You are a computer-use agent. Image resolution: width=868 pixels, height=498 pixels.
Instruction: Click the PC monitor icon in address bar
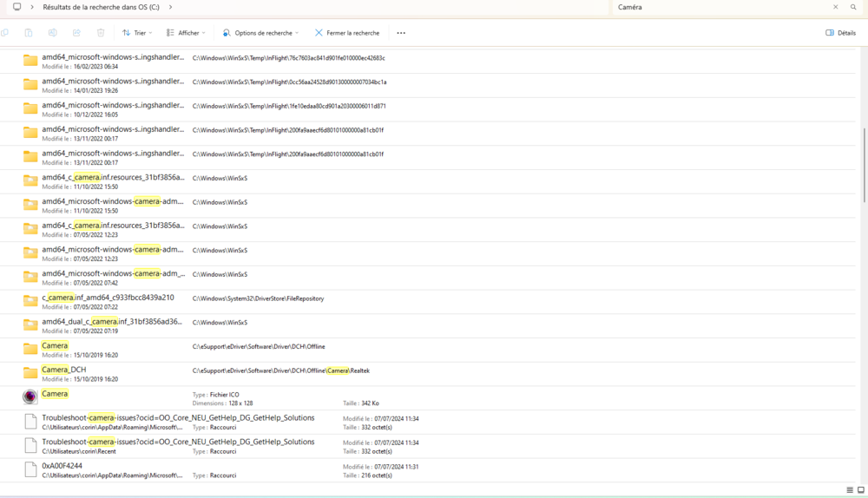[x=16, y=7]
